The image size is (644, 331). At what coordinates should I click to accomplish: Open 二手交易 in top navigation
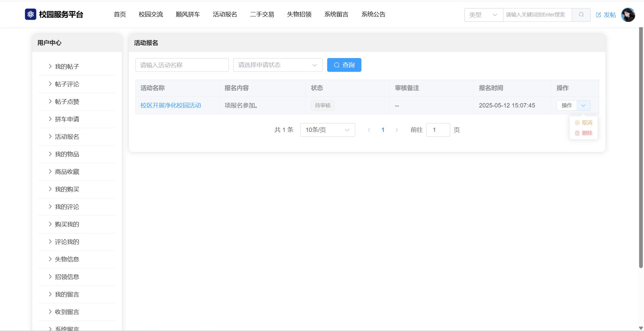[x=262, y=14]
